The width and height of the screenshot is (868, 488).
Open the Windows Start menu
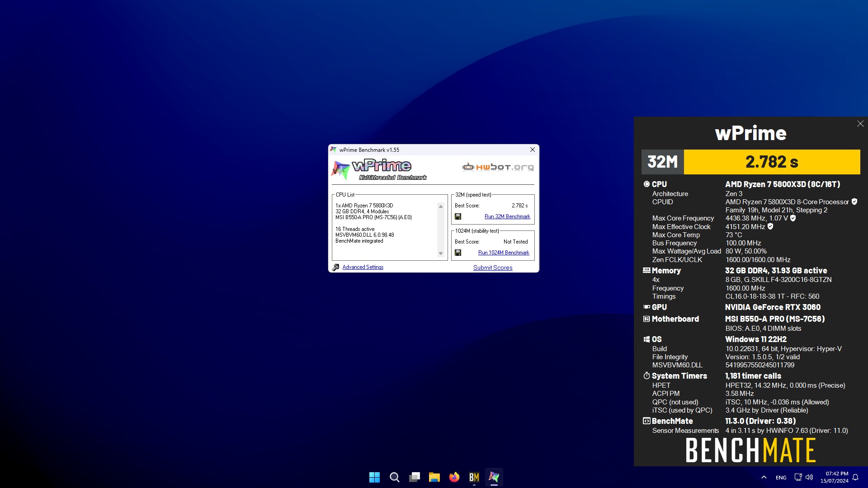coord(374,477)
